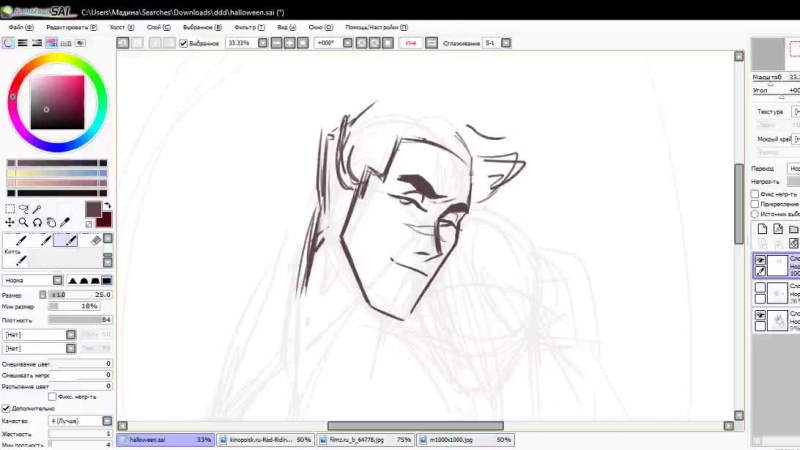Enable 'Фикс. непр-ть' checkbox in layer panel
The height and width of the screenshot is (450, 800).
pyautogui.click(x=755, y=194)
